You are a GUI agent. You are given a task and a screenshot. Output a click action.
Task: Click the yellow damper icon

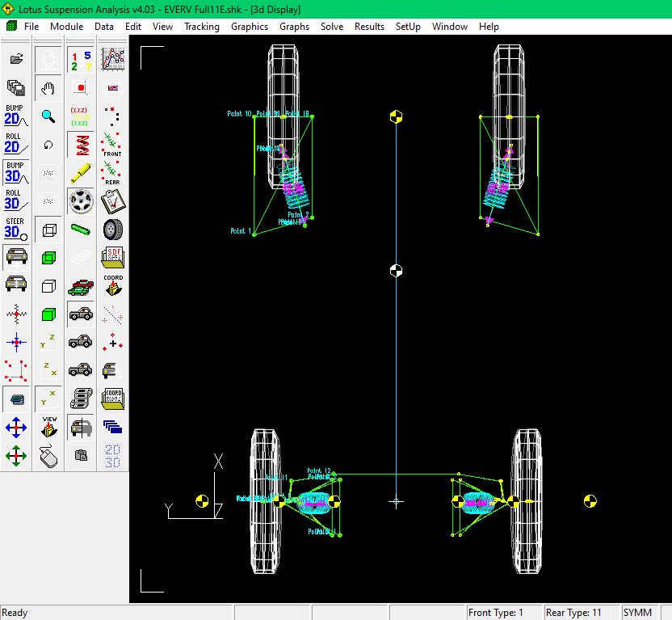[81, 173]
